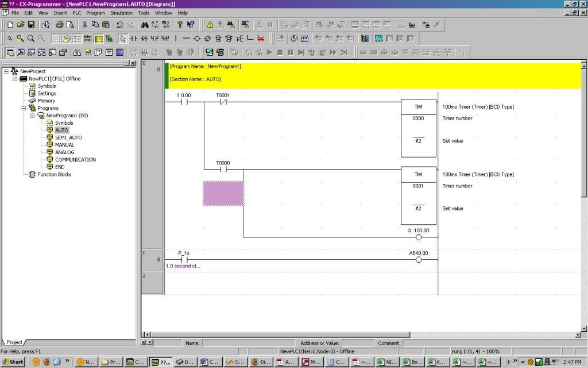588x368 pixels.
Task: Select the New Coil tool icon
Action: (198, 39)
